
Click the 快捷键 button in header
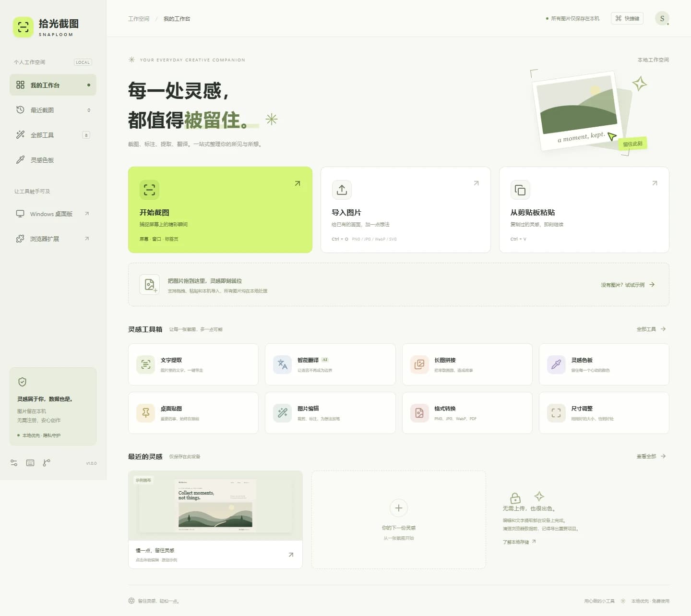627,18
